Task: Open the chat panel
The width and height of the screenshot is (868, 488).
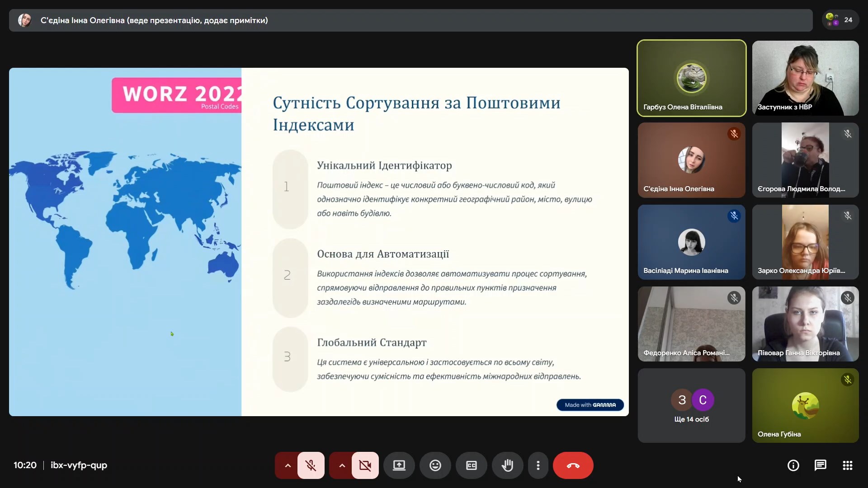Action: click(820, 465)
